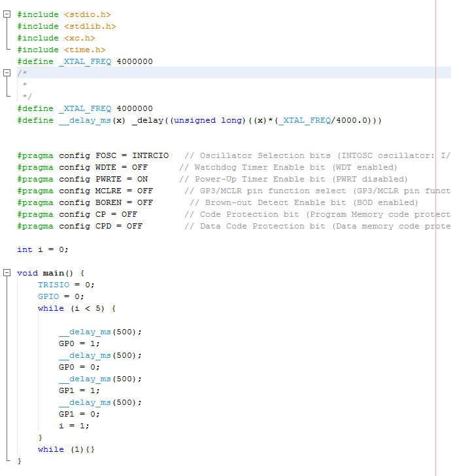The image size is (451, 476).
Task: Place cursor on TRISIO = 0 statement
Action: [66, 285]
